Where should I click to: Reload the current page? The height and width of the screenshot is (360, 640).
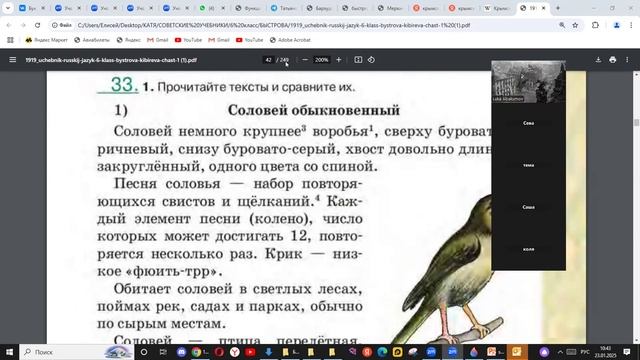point(38,25)
